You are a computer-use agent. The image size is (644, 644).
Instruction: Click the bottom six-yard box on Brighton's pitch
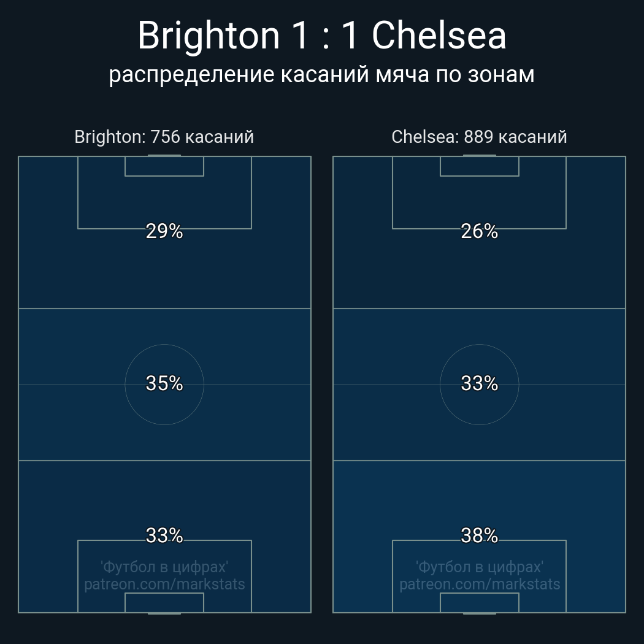click(164, 603)
